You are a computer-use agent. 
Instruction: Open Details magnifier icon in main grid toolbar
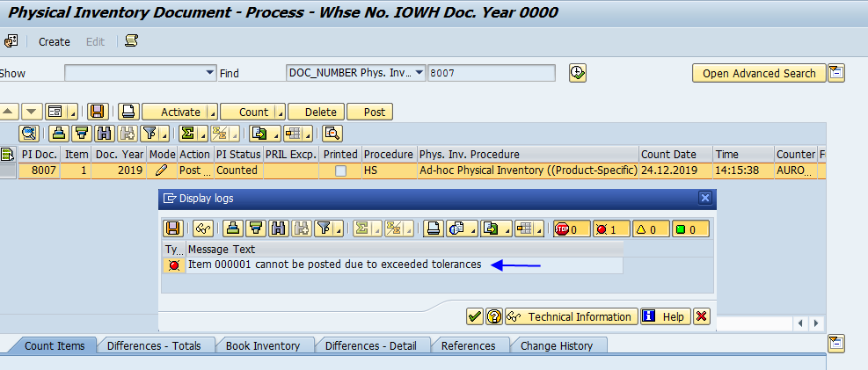29,133
